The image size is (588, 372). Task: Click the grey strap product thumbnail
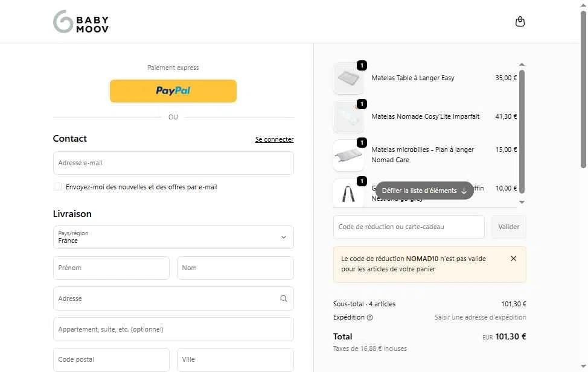[348, 192]
